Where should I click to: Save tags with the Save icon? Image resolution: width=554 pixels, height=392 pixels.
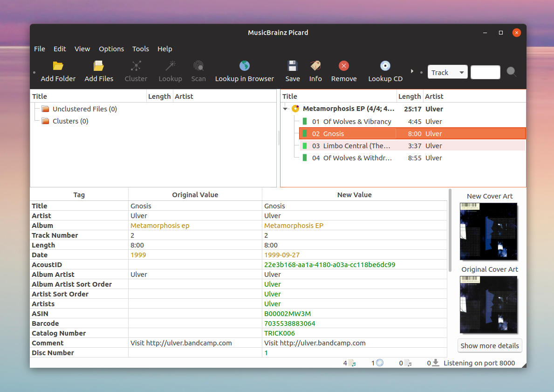pyautogui.click(x=292, y=66)
